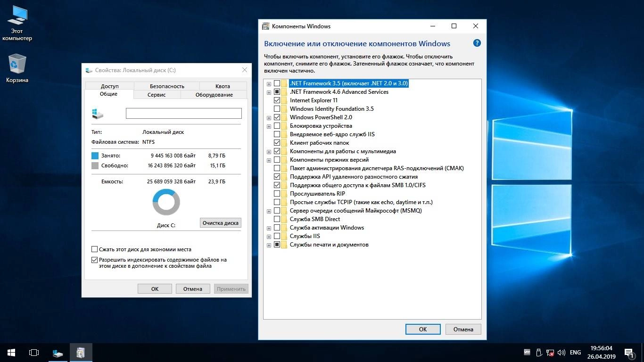Image resolution: width=644 pixels, height=362 pixels.
Task: Expand Компоненты для работы с мультимедиа
Action: click(269, 152)
